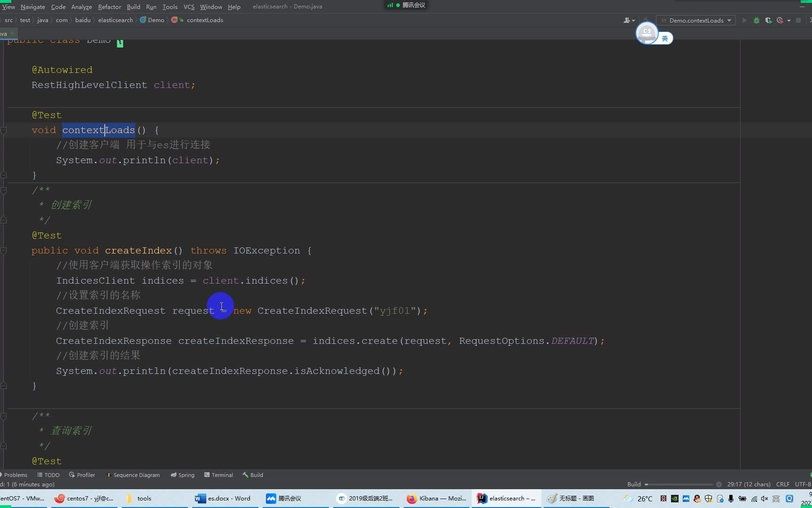Collapse the contextLoads method fold marker
Screen dimensions: 812x508
4,130
